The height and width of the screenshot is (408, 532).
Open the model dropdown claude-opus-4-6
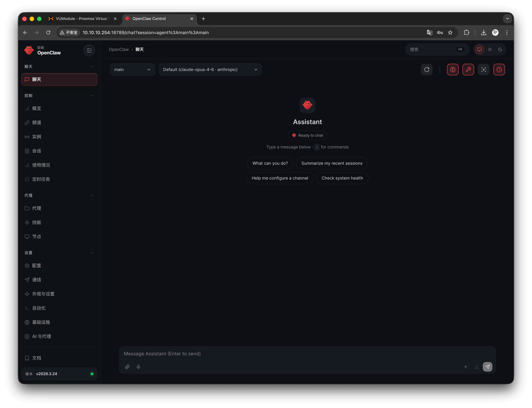click(210, 70)
